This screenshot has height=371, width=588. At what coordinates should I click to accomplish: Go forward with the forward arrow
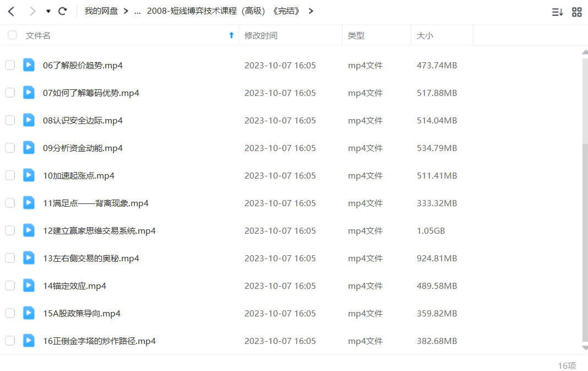32,11
